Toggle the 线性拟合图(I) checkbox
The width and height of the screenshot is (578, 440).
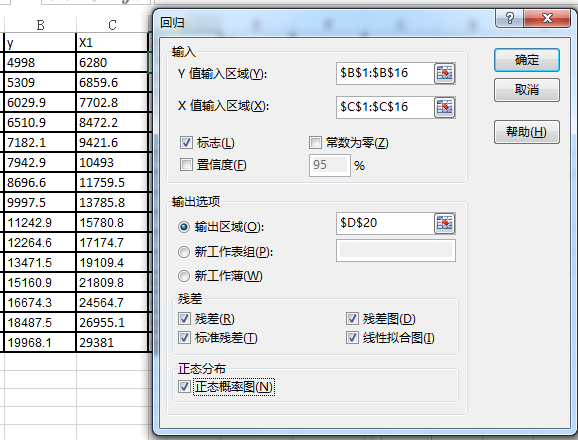(352, 338)
